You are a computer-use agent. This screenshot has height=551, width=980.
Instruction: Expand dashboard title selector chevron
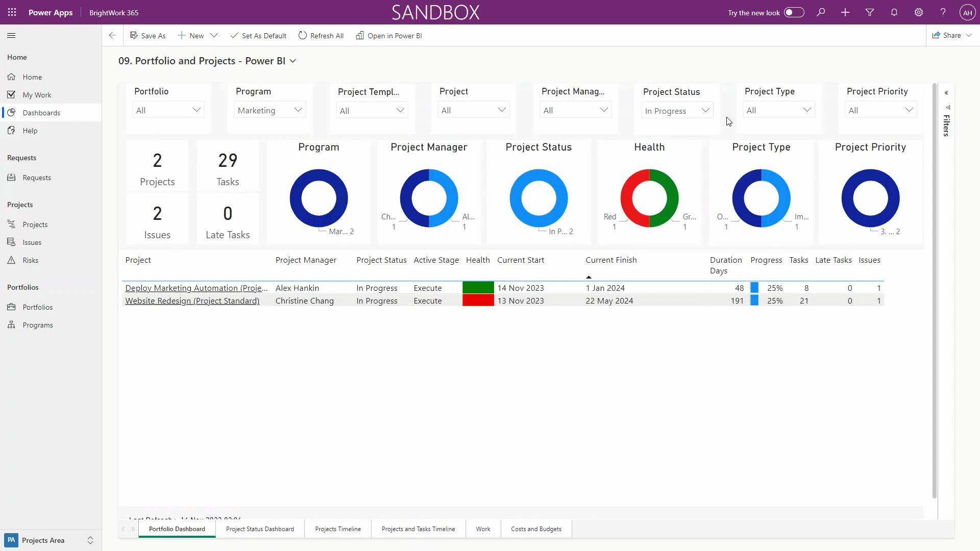coord(293,61)
